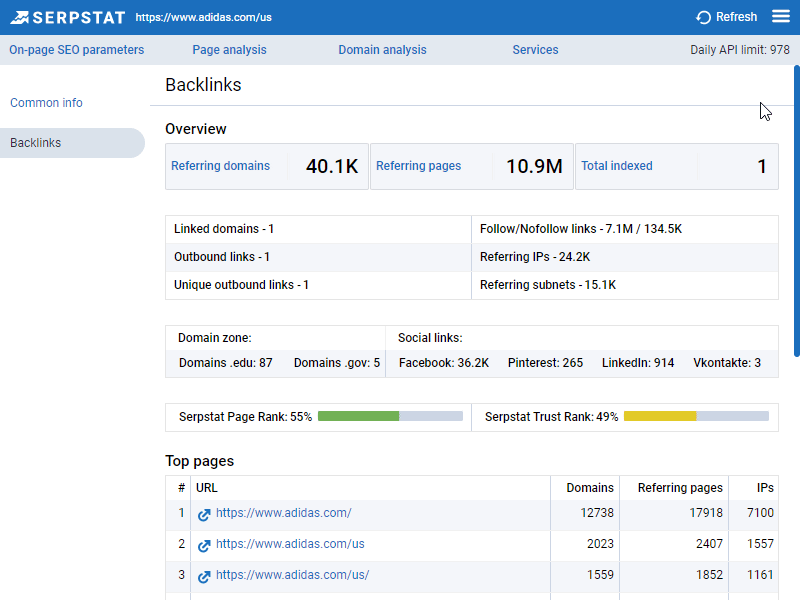
Task: Open the Total indexed link
Action: point(617,166)
